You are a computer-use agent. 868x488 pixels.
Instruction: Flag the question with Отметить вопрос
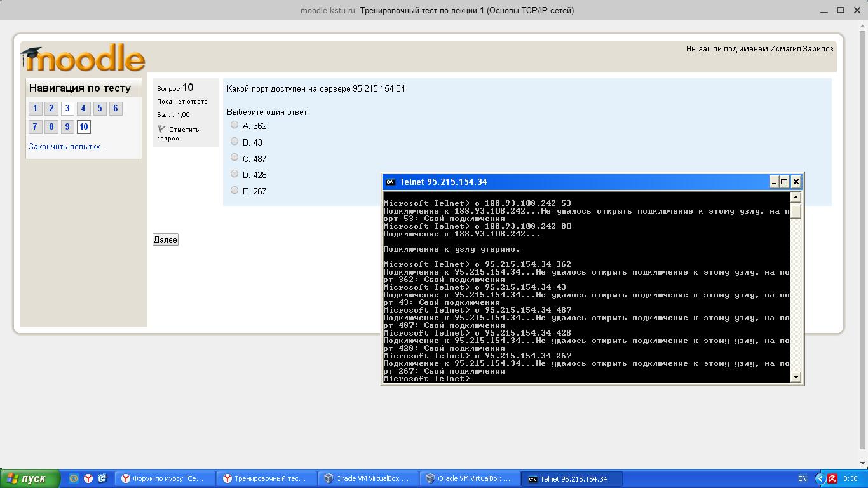(x=179, y=133)
